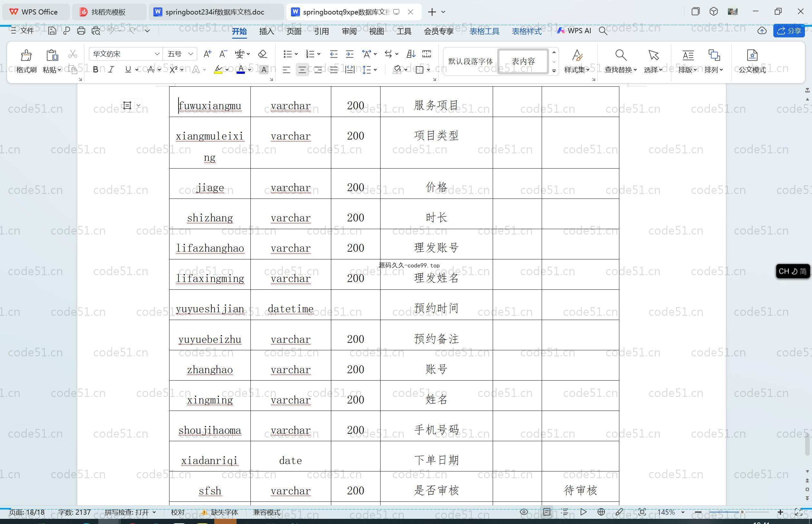The image size is (812, 524).
Task: Open the zoom percentage 145% dropdown
Action: (x=683, y=512)
